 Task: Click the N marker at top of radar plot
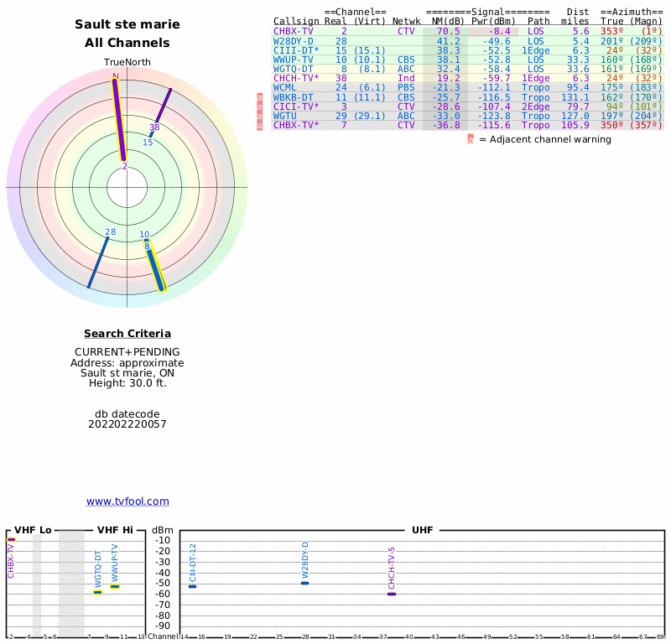click(x=116, y=76)
